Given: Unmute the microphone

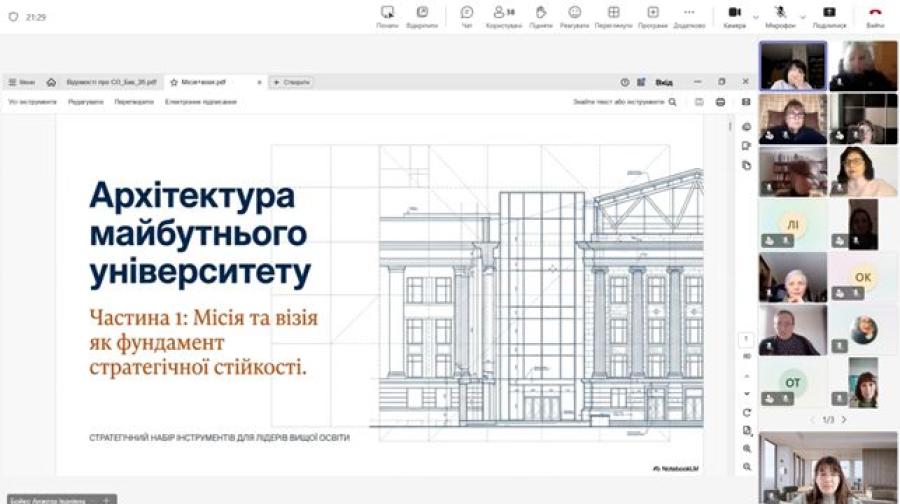Looking at the screenshot, I should 780,17.
